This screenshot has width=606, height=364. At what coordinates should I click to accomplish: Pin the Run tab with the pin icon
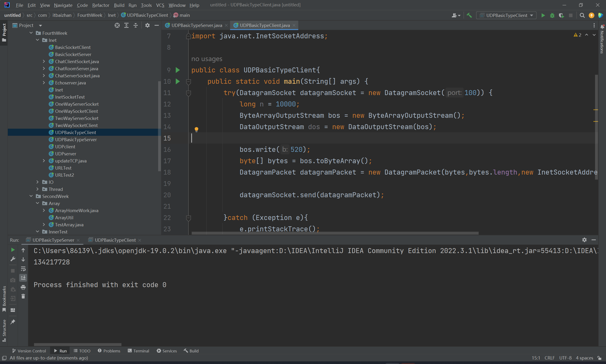[13, 322]
